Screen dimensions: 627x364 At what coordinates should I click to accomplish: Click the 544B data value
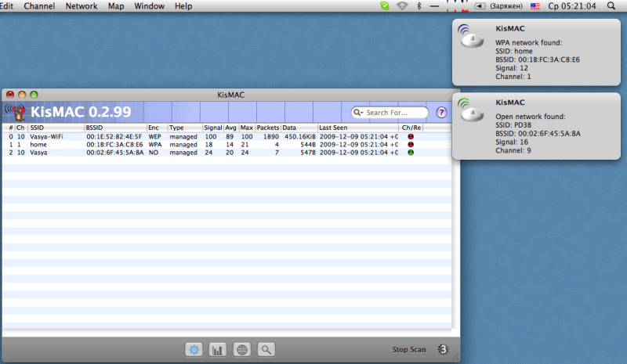pyautogui.click(x=308, y=145)
